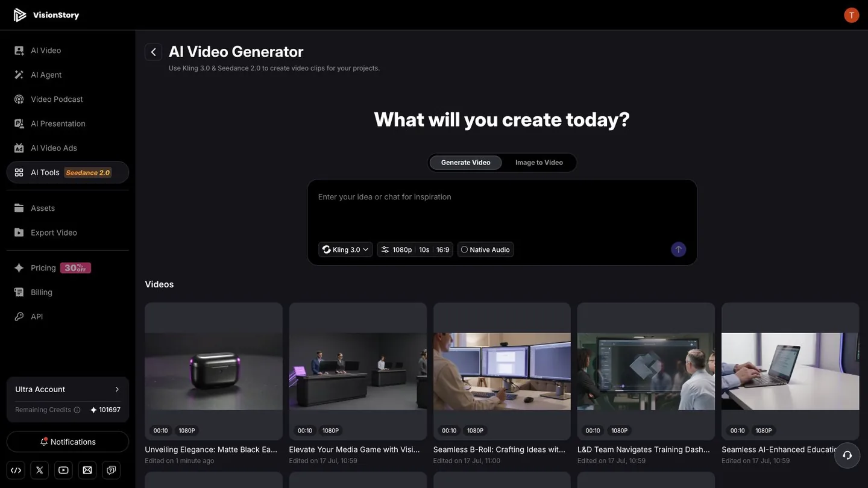
Task: Click the 'Seedance 2.0' badge in sidebar
Action: 88,173
